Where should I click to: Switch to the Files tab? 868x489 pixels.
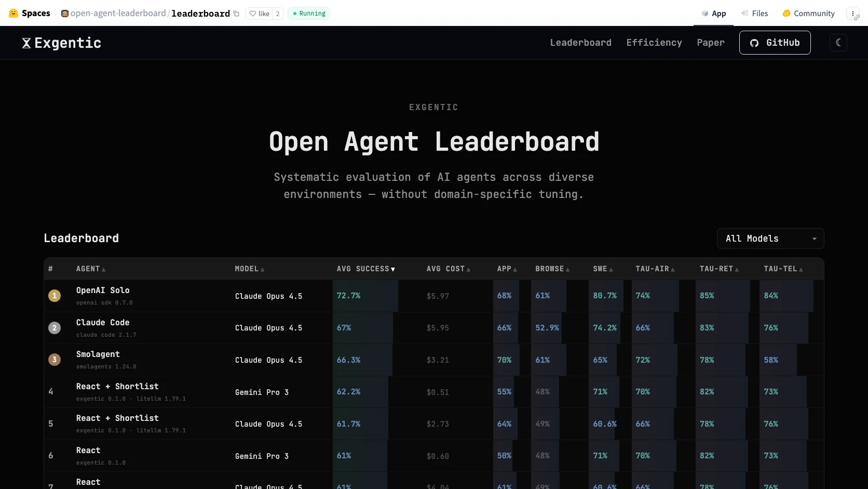(x=755, y=14)
